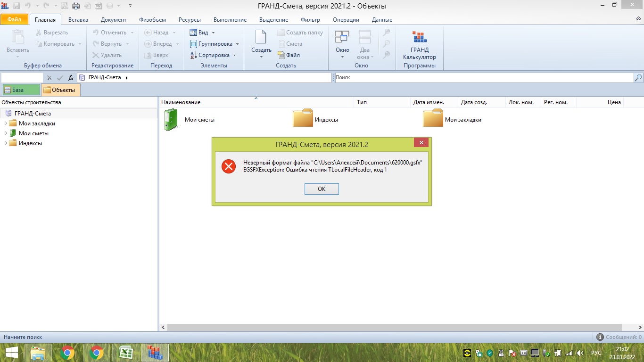Sort by the Наименование column header
Screen dimensions: 644x362
coord(256,102)
